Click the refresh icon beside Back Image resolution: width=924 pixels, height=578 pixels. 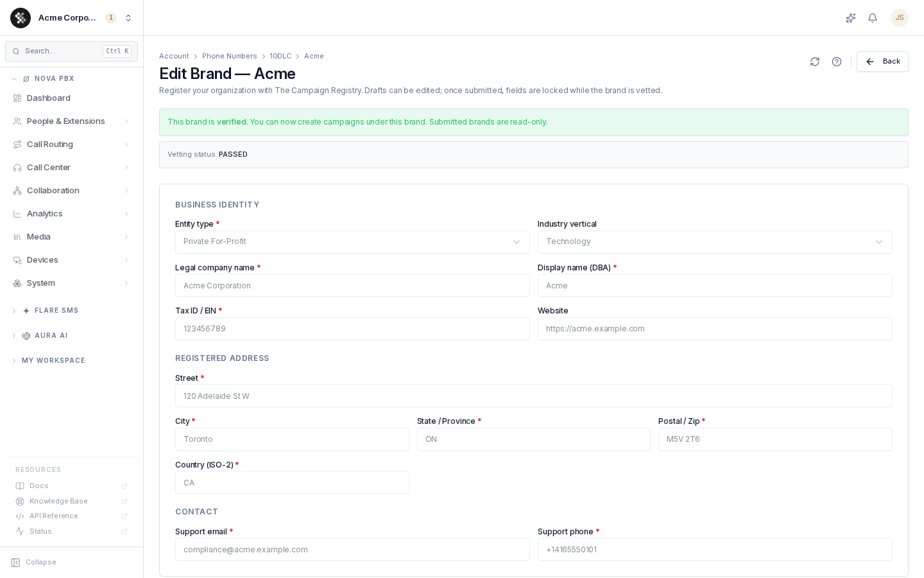pyautogui.click(x=815, y=62)
